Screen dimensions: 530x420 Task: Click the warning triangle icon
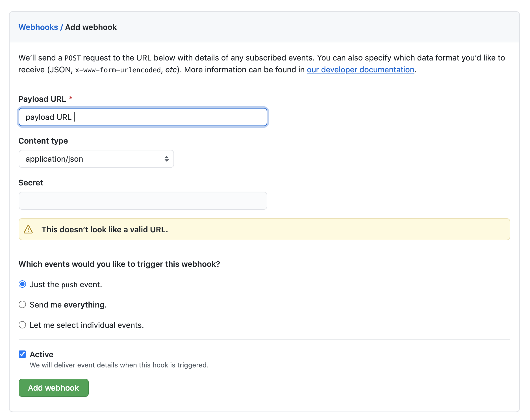click(x=28, y=230)
